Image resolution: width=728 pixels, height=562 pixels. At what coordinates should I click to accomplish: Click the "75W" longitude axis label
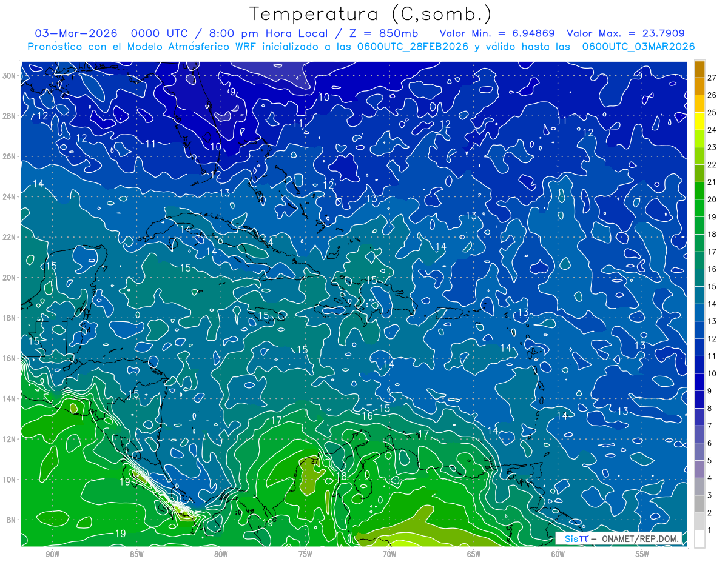(x=305, y=554)
